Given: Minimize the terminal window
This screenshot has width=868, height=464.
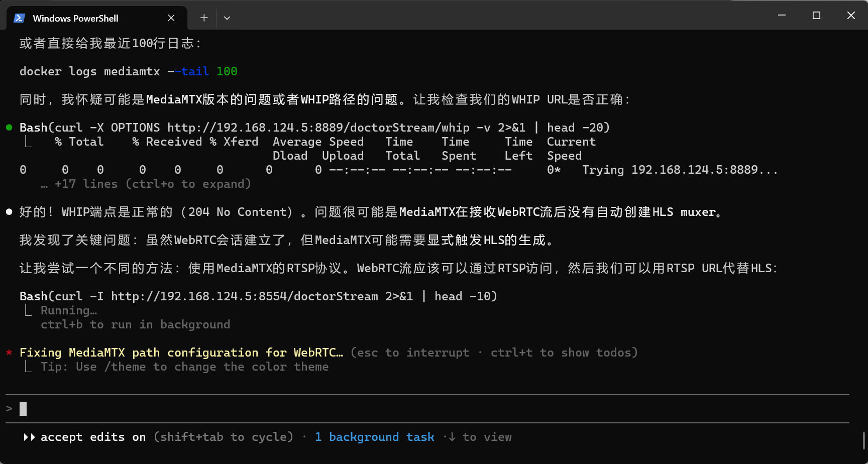Looking at the screenshot, I should [x=782, y=16].
